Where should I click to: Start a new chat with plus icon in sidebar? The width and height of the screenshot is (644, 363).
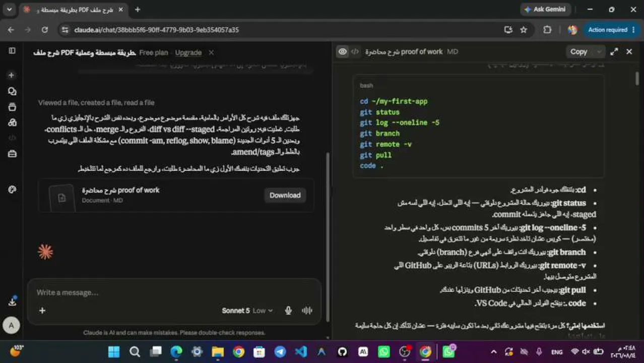click(12, 75)
